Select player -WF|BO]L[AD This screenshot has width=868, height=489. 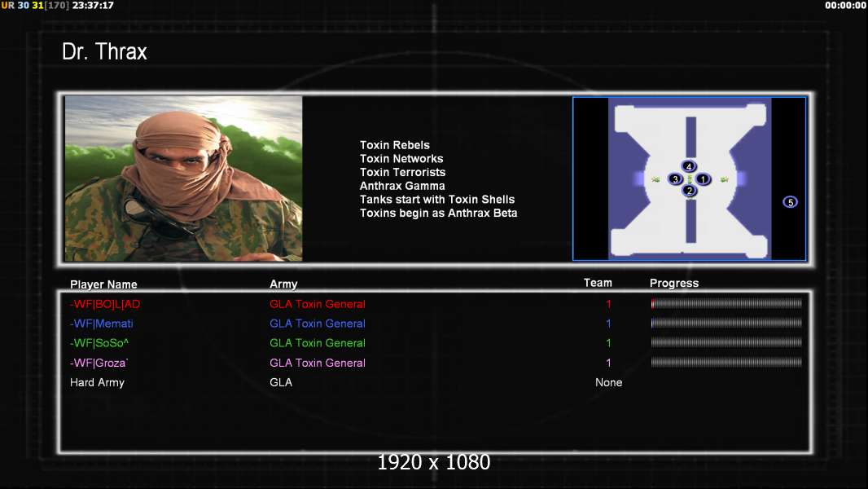point(105,304)
